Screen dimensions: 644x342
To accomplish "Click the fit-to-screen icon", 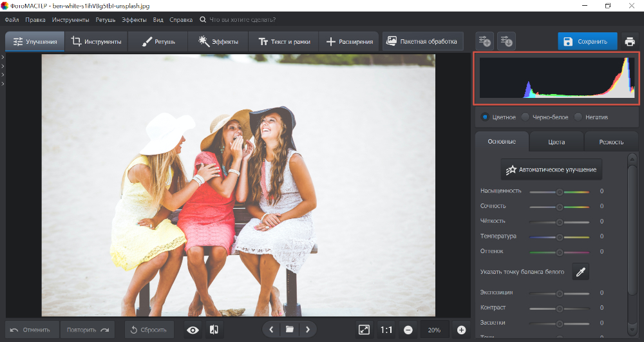I will [364, 330].
